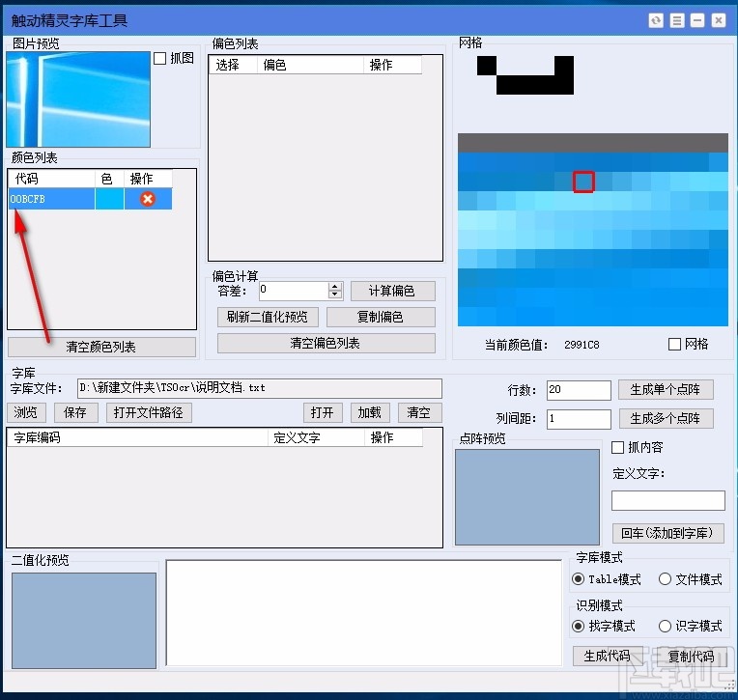Click 计算偏色 button
The image size is (738, 700).
tap(392, 292)
